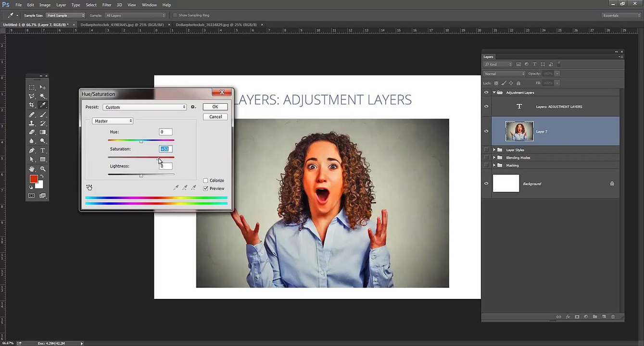Swap foreground and background colors
Image resolution: width=644 pixels, height=346 pixels.
pos(42,176)
